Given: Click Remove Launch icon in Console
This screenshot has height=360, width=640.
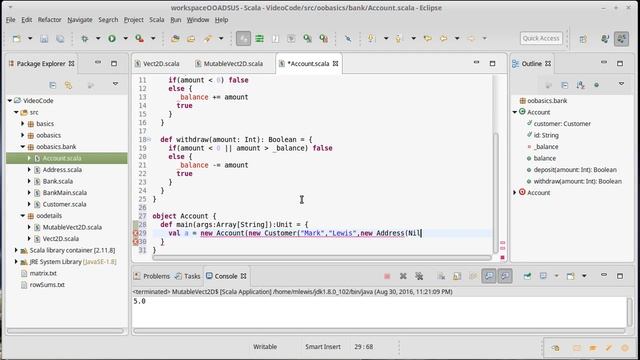Looking at the screenshot, I should [x=403, y=276].
